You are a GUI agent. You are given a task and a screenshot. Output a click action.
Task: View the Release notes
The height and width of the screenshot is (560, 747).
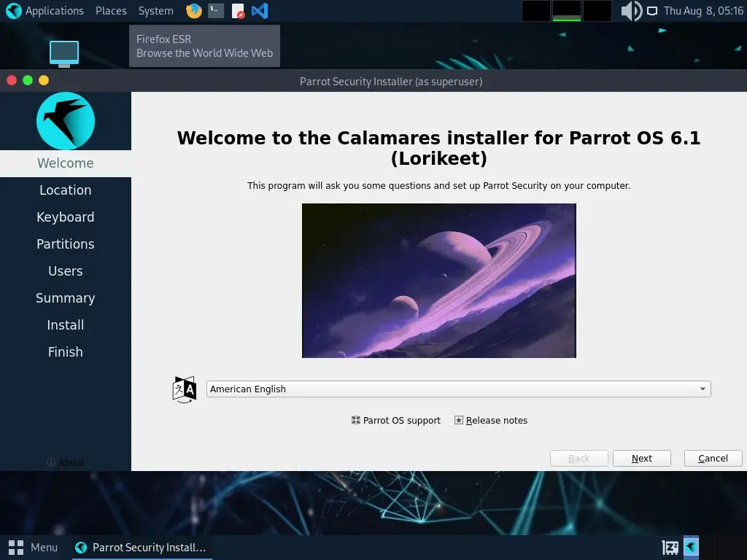click(491, 421)
